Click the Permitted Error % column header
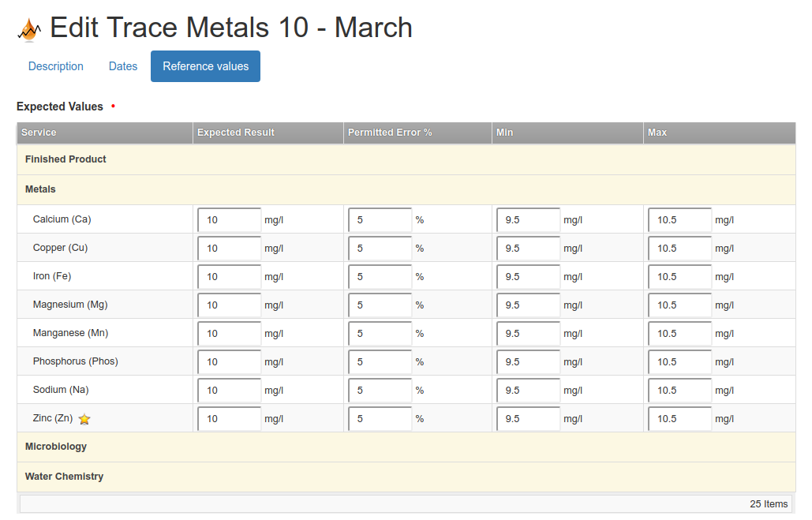The height and width of the screenshot is (520, 812). click(x=390, y=133)
